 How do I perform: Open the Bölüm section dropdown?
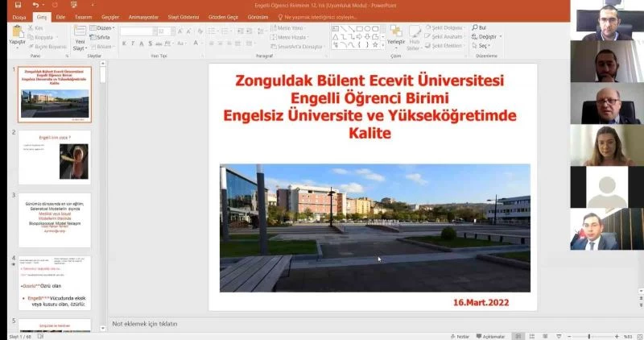[102, 47]
